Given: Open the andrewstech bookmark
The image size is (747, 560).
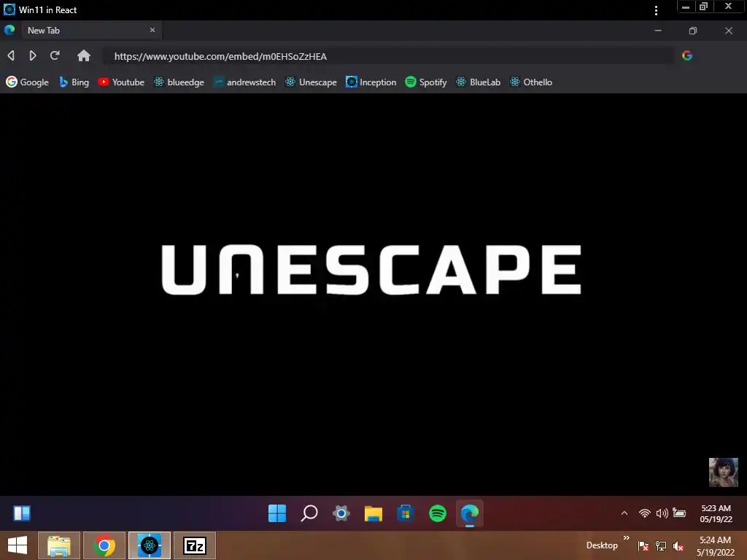Looking at the screenshot, I should pos(244,82).
